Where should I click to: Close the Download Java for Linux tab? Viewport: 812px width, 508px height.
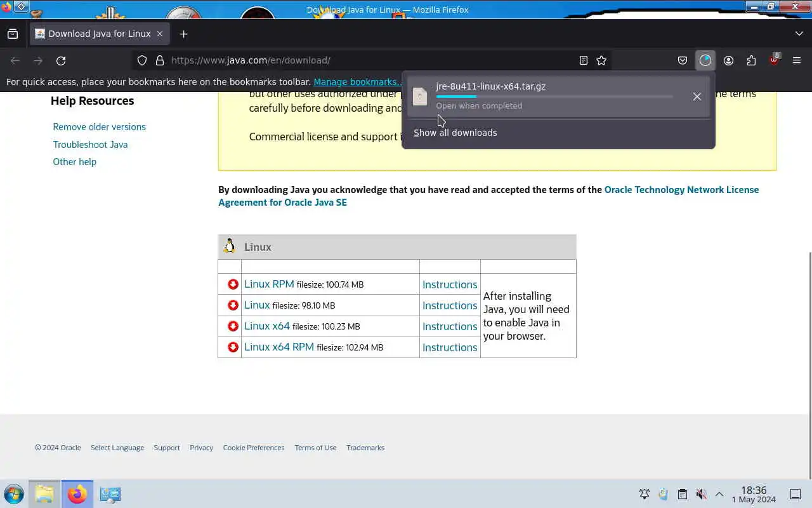click(x=160, y=34)
